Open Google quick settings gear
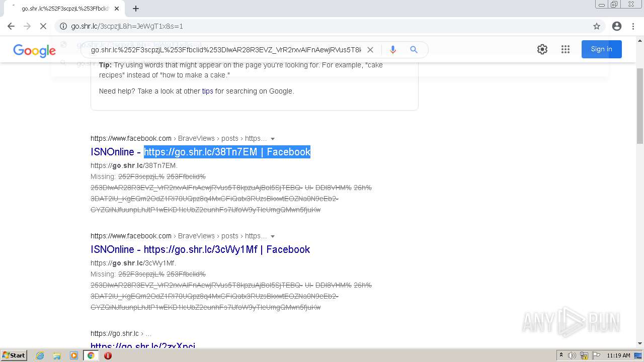Image resolution: width=644 pixels, height=362 pixels. click(542, 49)
